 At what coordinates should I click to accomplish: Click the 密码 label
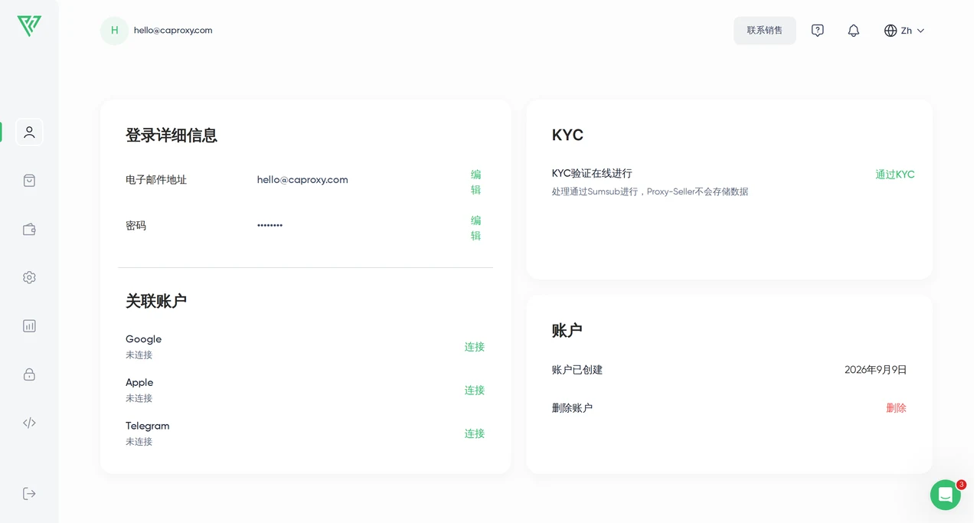(x=136, y=226)
